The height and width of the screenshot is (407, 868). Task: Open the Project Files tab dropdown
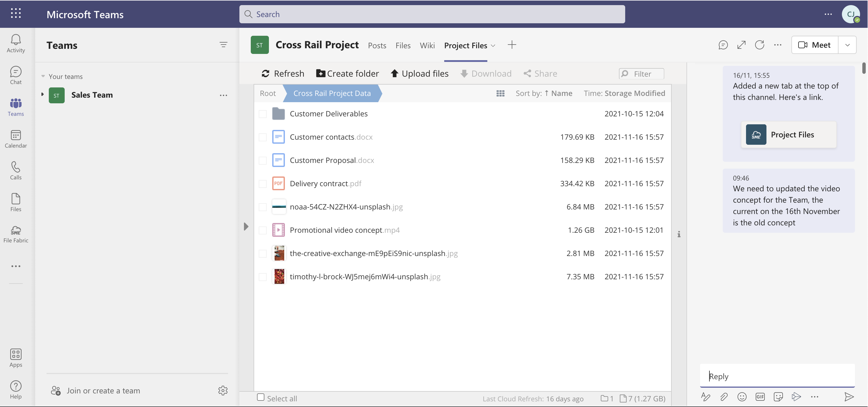coord(493,45)
